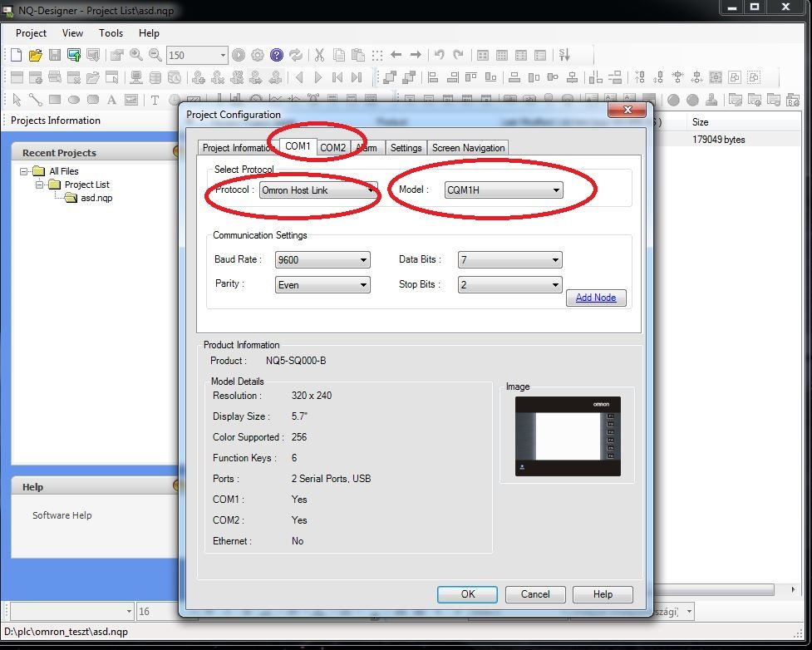Switch to the COM2 tab
Screen dimensions: 812x650
332,148
